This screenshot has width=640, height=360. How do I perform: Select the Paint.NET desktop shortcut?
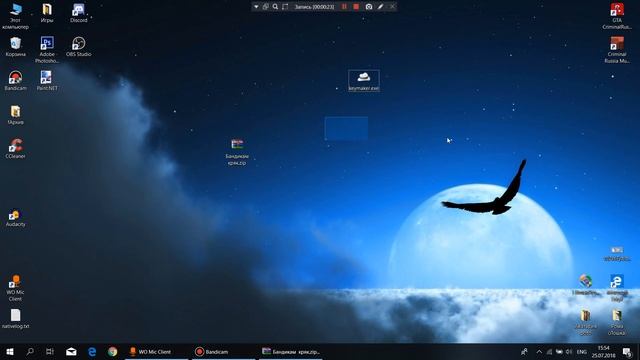point(47,80)
